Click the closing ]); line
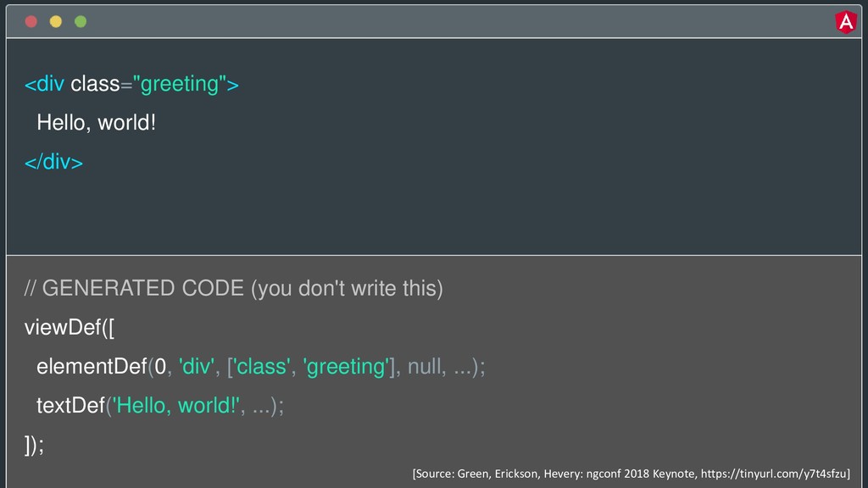Image resolution: width=868 pixels, height=488 pixels. tap(34, 445)
